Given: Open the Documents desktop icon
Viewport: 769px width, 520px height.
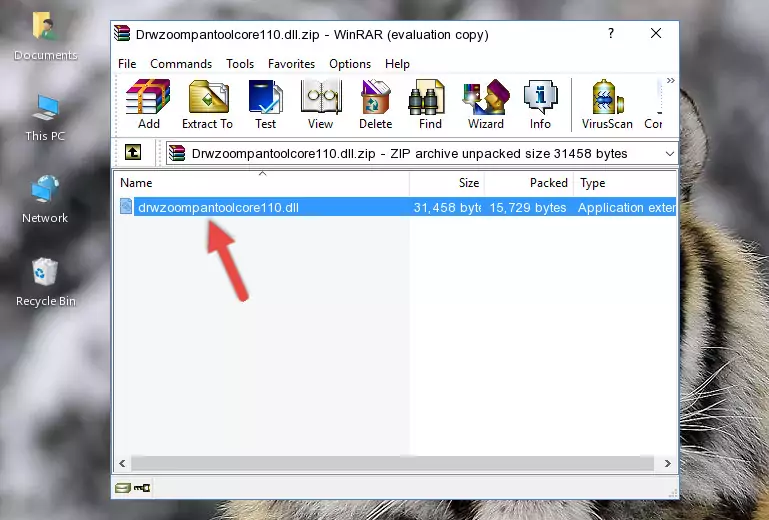Looking at the screenshot, I should [x=46, y=36].
